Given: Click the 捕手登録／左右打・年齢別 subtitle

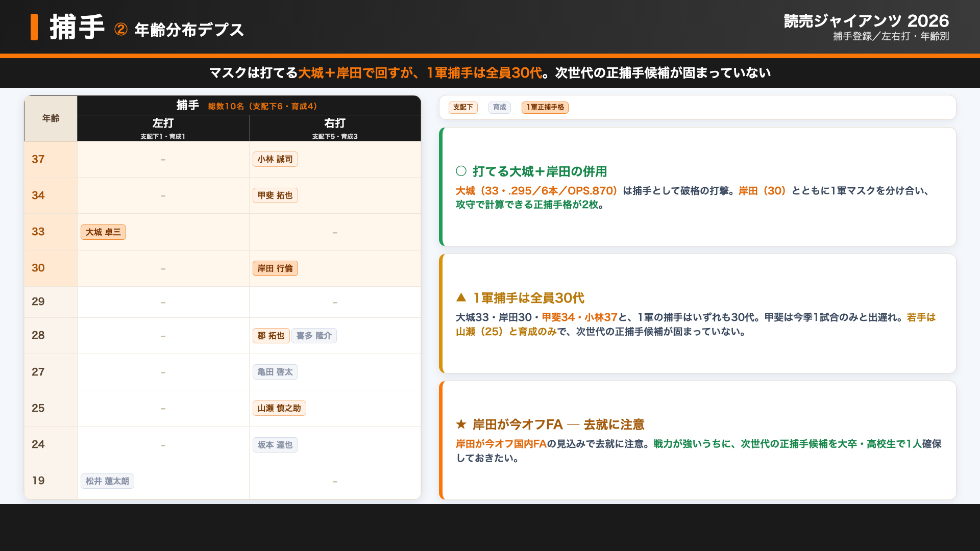Looking at the screenshot, I should (891, 36).
